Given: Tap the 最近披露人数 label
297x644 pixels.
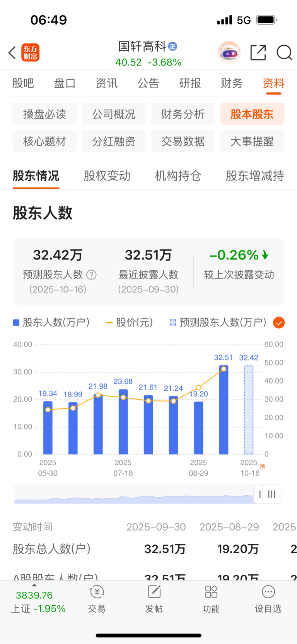Looking at the screenshot, I should [x=148, y=275].
